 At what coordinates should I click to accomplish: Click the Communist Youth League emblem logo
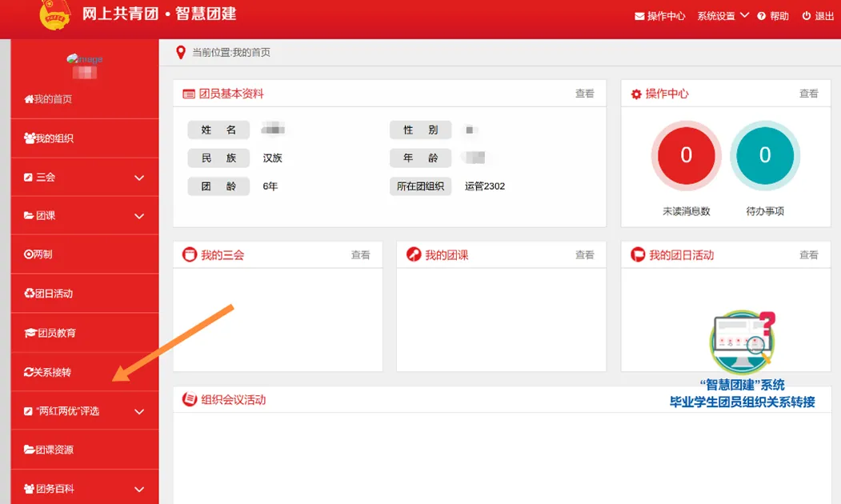tap(55, 15)
